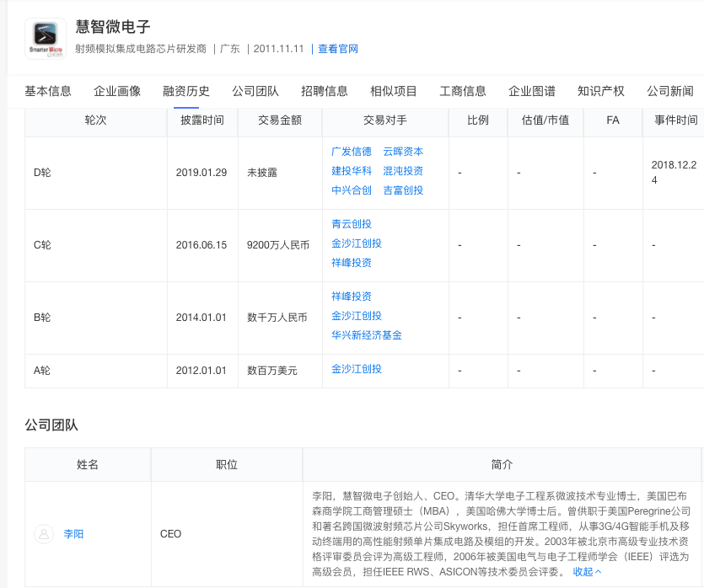Click the 交易对手 column header
The height and width of the screenshot is (588, 704).
point(385,120)
